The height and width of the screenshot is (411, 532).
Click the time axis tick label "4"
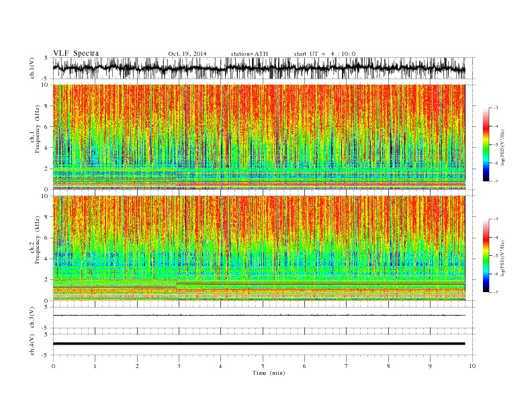pos(220,366)
